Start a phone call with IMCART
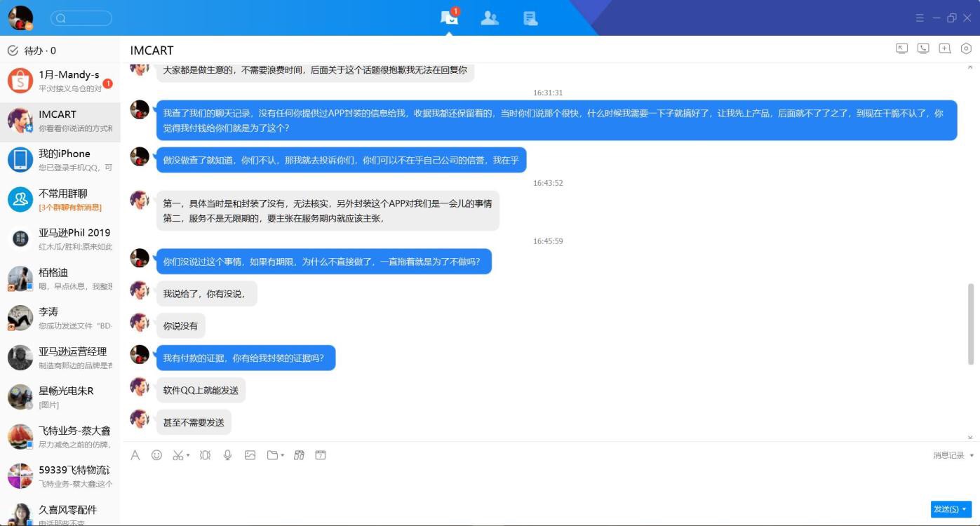Screen dimensions: 980x526 click(923, 48)
